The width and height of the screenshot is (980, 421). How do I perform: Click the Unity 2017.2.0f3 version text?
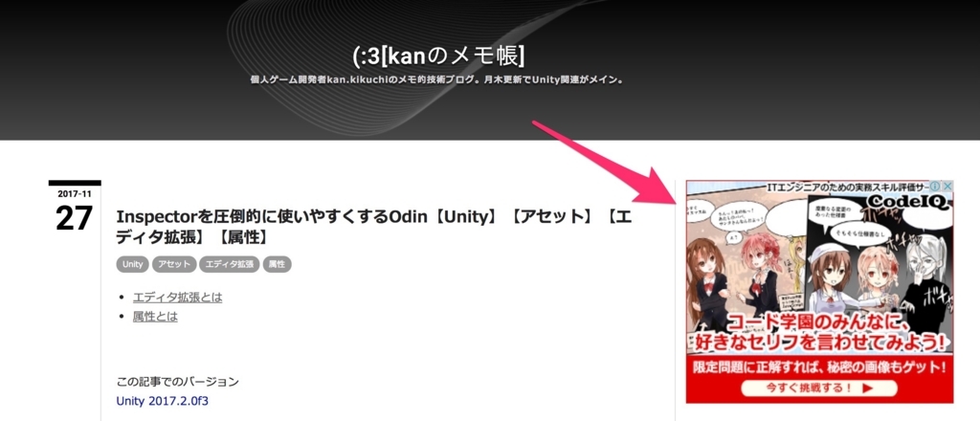click(163, 401)
